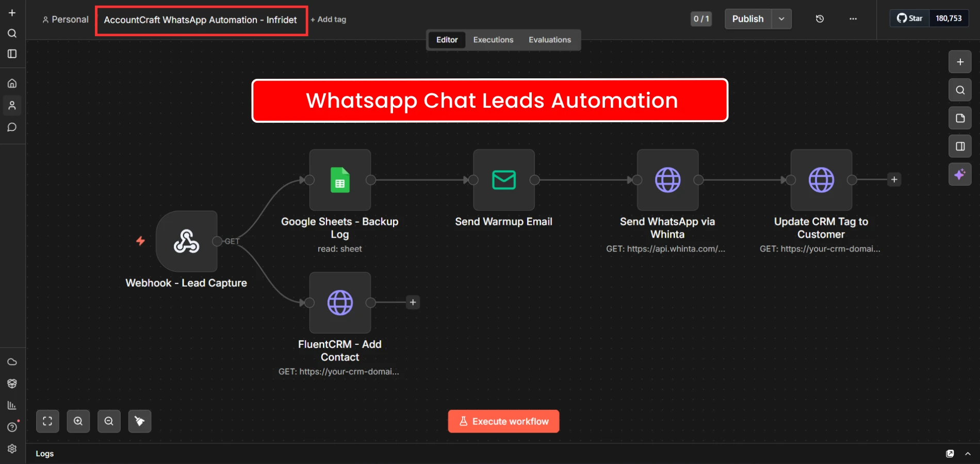The height and width of the screenshot is (464, 980).
Task: Click the zoom in magnifier button
Action: click(x=78, y=421)
